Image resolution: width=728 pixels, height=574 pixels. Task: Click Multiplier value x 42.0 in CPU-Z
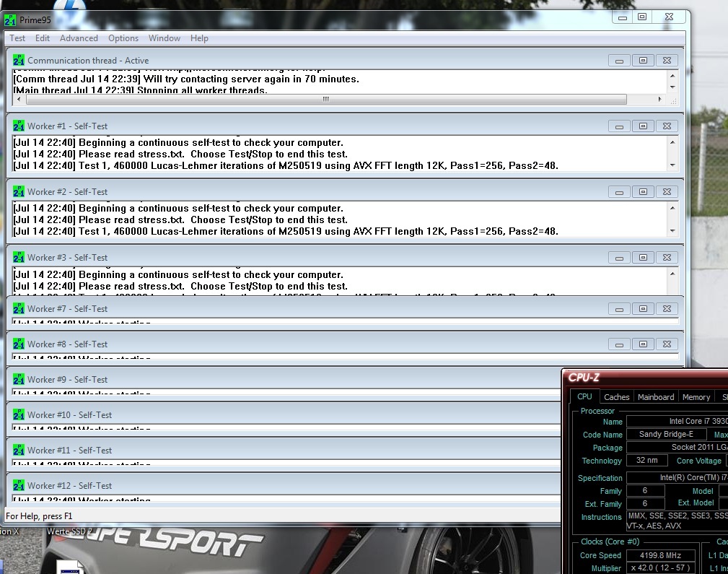[x=661, y=568]
